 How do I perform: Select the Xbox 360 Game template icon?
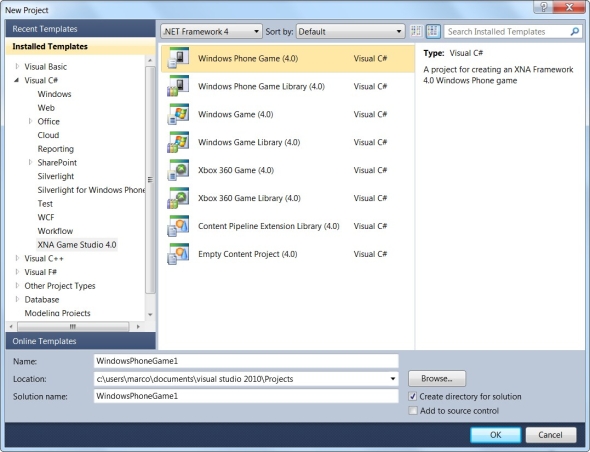(178, 170)
